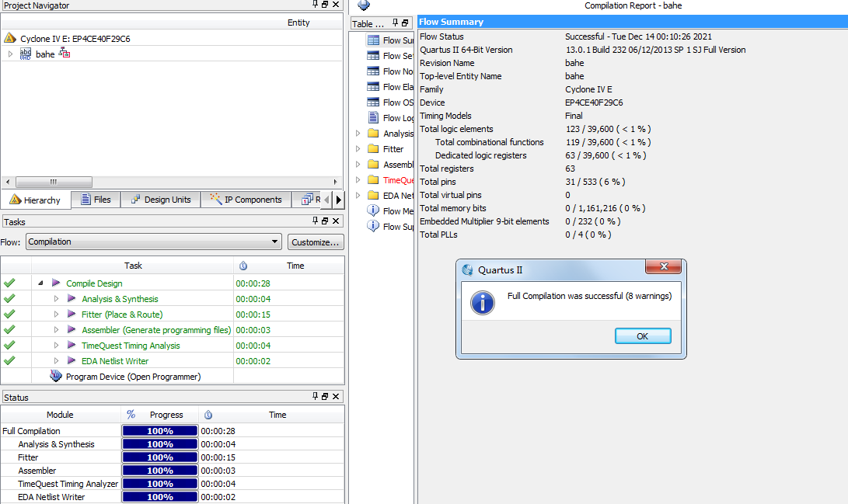The height and width of the screenshot is (504, 848).
Task: Switch to the Files tab
Action: pos(96,200)
